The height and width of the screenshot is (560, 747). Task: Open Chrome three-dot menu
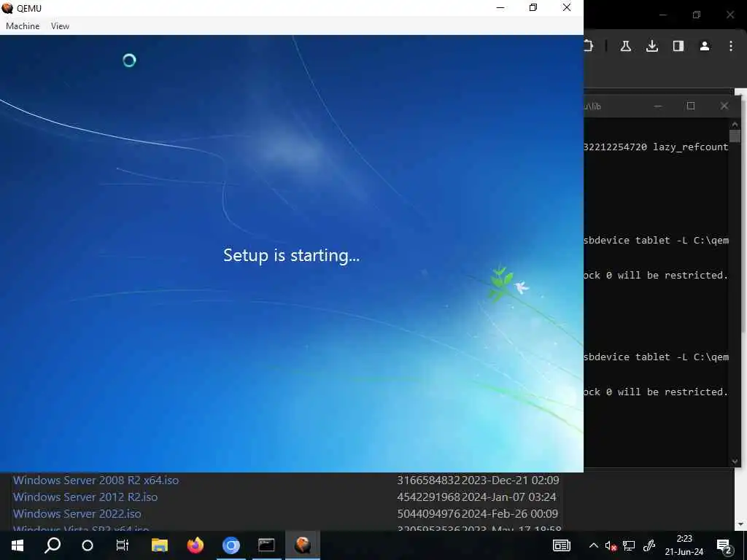tap(731, 46)
